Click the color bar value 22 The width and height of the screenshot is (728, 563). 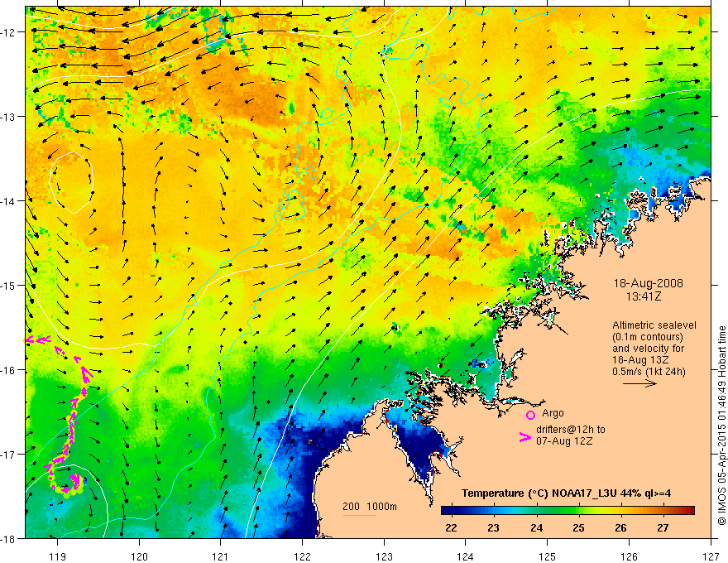tap(451, 527)
